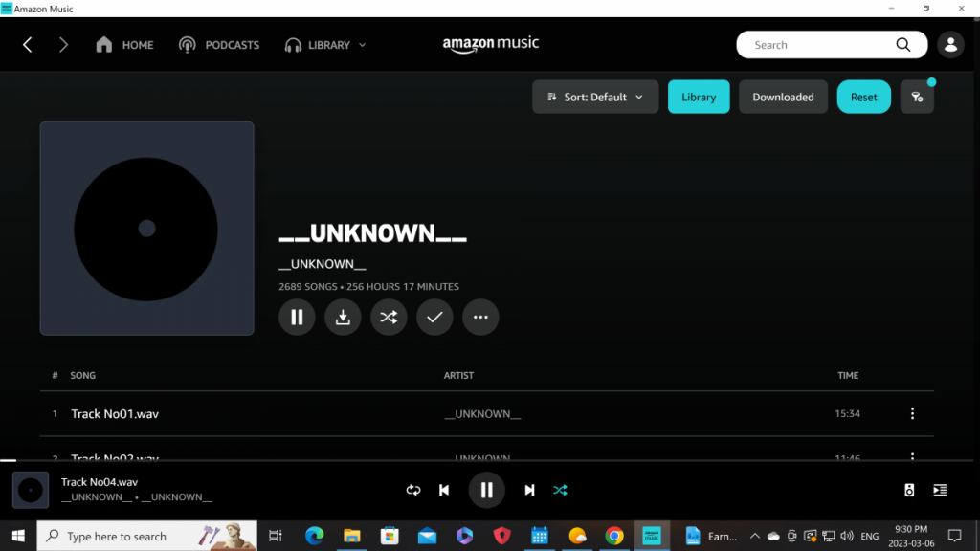
Task: Reset the applied filters
Action: (864, 97)
